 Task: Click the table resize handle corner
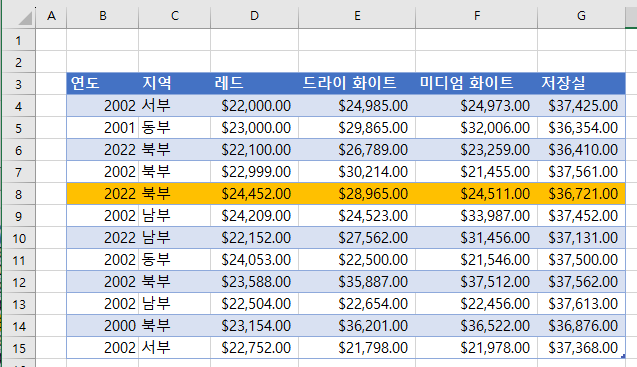click(623, 356)
